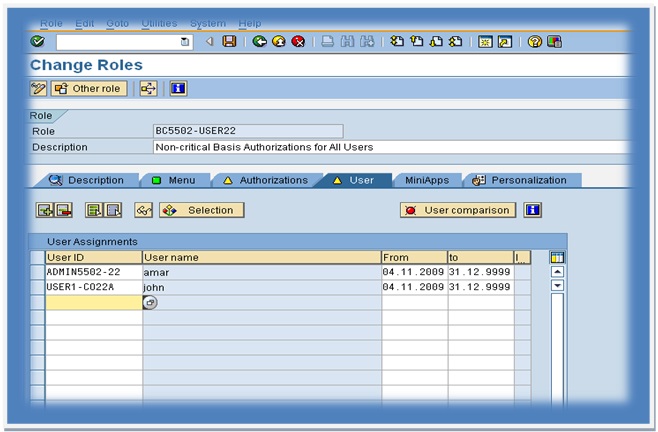Click the User comparison button

tap(457, 210)
